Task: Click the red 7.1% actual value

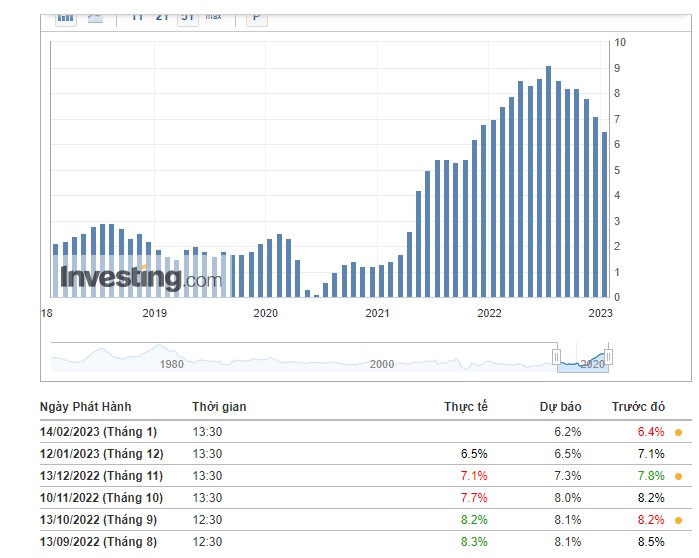Action: (x=474, y=476)
